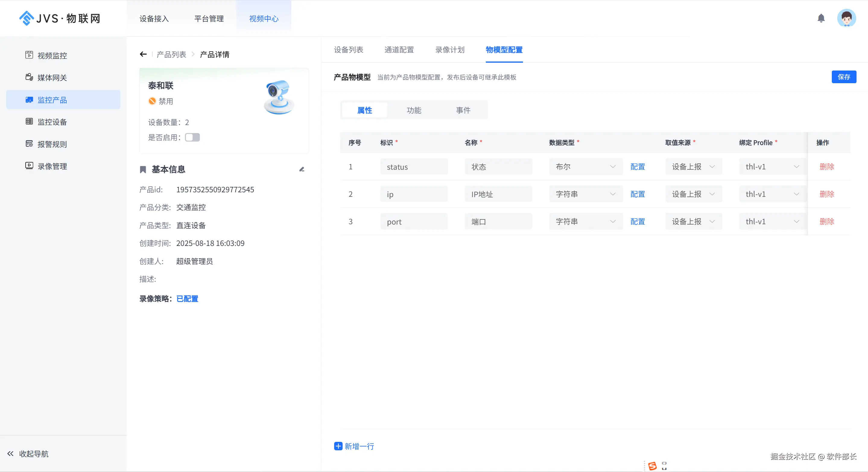Click the back arrow icon
868x472 pixels.
point(143,54)
